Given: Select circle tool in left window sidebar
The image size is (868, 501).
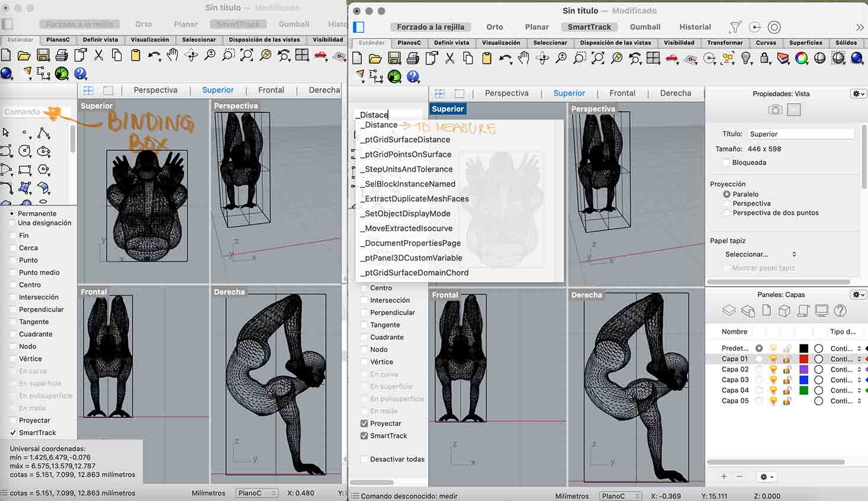Looking at the screenshot, I should 24,151.
